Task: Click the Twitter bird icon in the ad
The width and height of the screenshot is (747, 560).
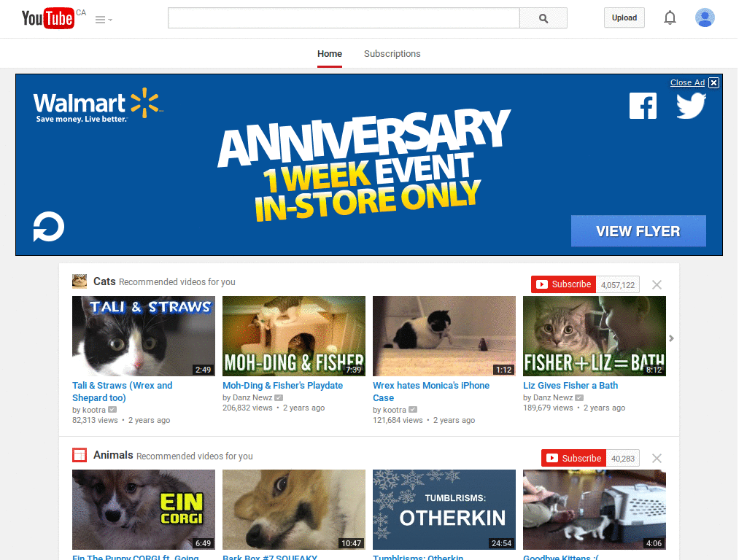Action: click(692, 105)
